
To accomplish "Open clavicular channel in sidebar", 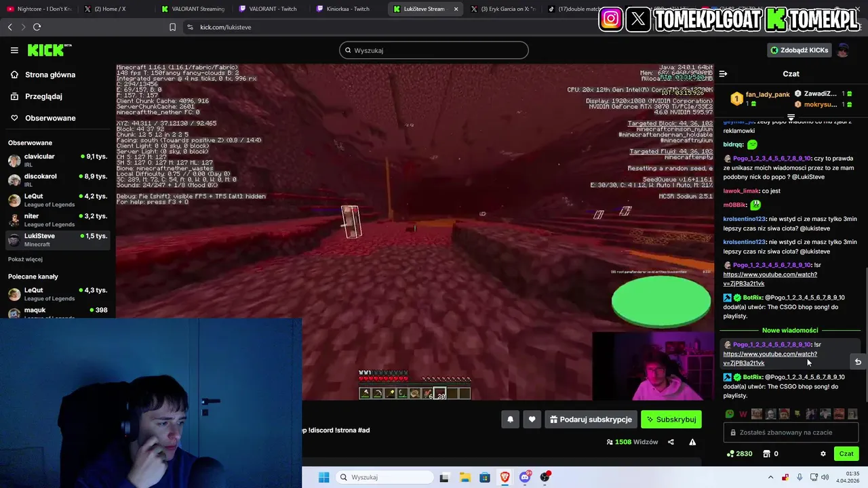I will (x=57, y=160).
